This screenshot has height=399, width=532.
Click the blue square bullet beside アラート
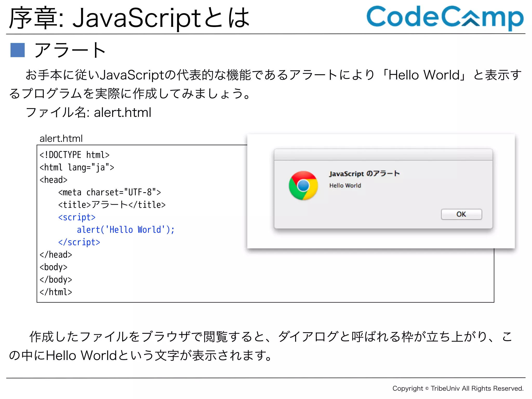(17, 50)
